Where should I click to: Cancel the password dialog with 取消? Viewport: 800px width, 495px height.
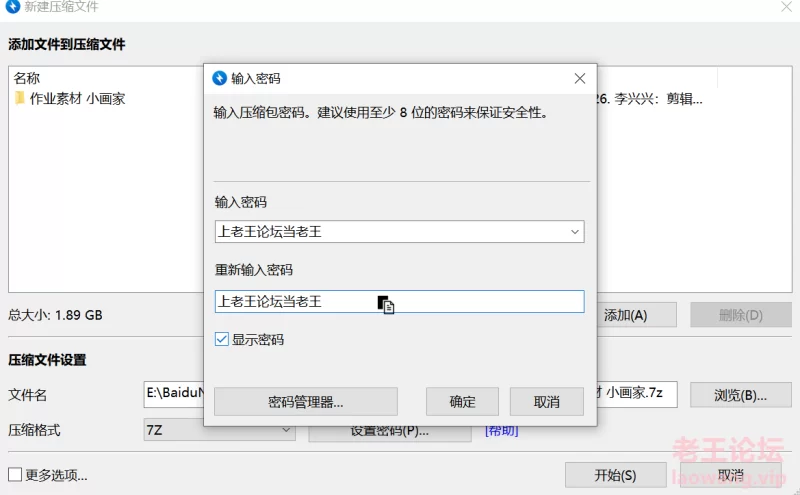point(546,402)
